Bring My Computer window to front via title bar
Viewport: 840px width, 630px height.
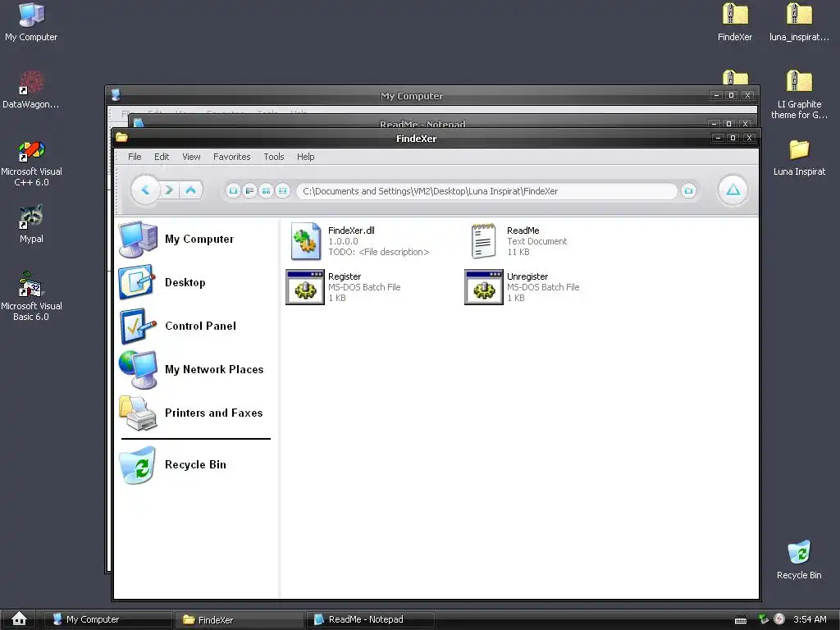412,96
